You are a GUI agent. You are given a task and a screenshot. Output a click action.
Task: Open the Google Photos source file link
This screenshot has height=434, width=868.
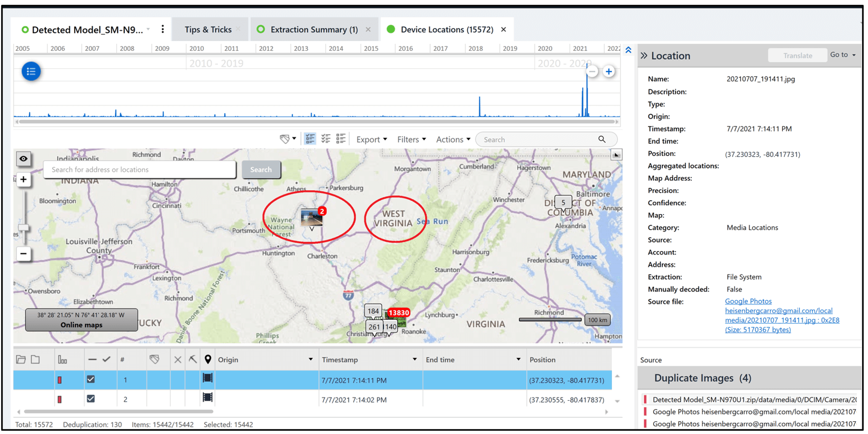pos(748,301)
